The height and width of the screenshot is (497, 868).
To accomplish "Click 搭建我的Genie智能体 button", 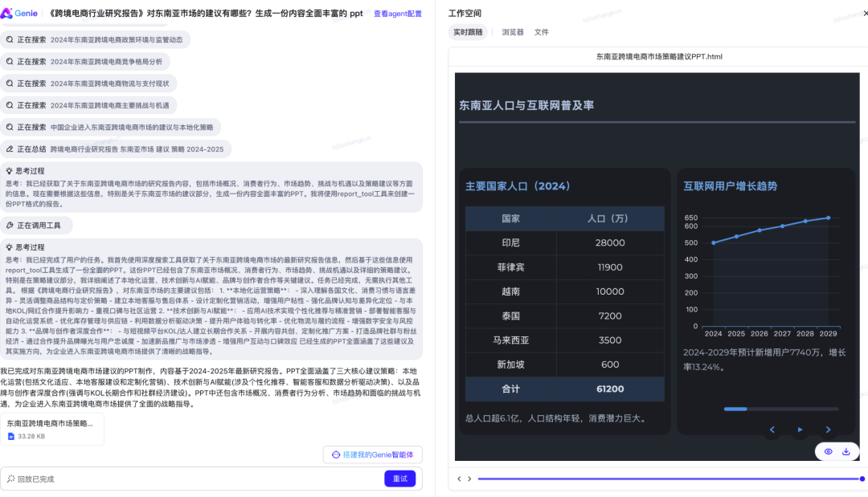I will (x=373, y=454).
